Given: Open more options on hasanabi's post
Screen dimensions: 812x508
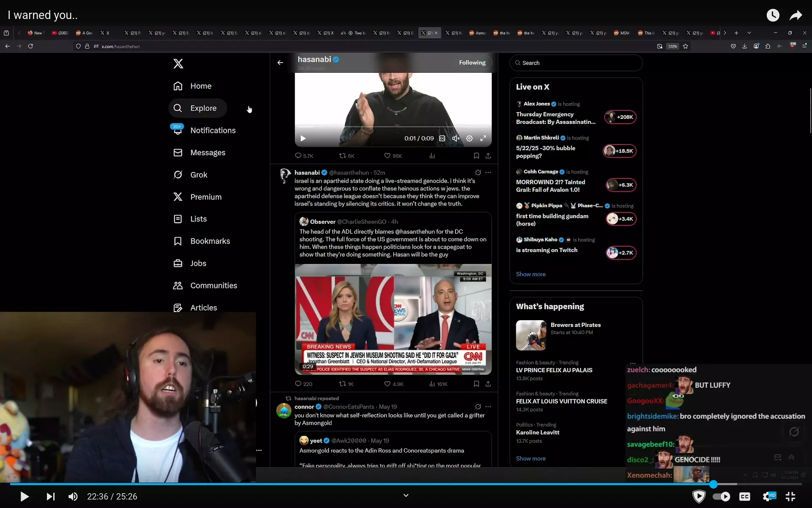Looking at the screenshot, I should pos(488,172).
